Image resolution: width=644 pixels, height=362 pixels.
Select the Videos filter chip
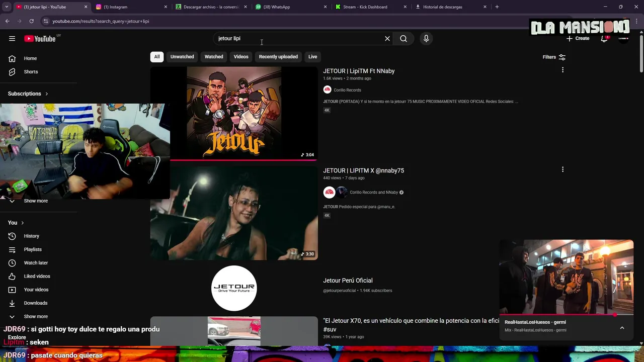pos(241,57)
